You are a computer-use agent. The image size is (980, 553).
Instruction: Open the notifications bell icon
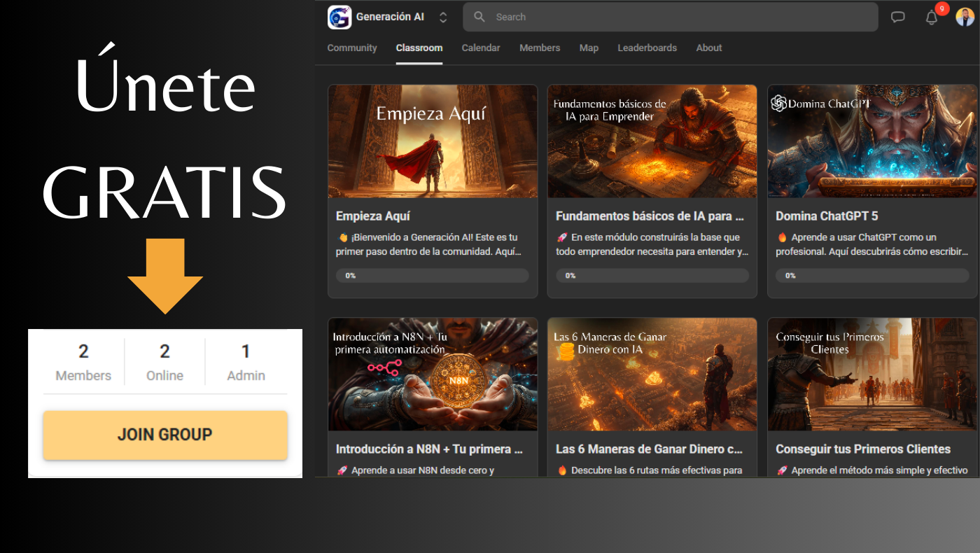931,17
